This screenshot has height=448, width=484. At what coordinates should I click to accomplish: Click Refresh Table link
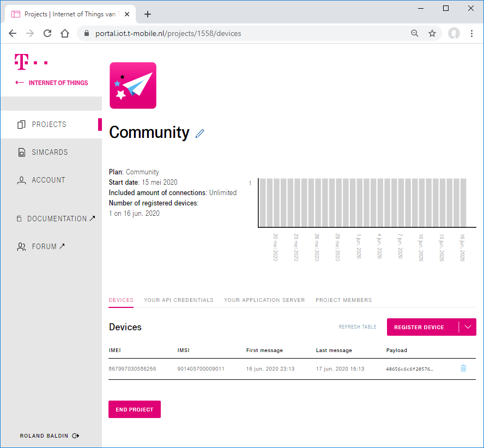(358, 326)
